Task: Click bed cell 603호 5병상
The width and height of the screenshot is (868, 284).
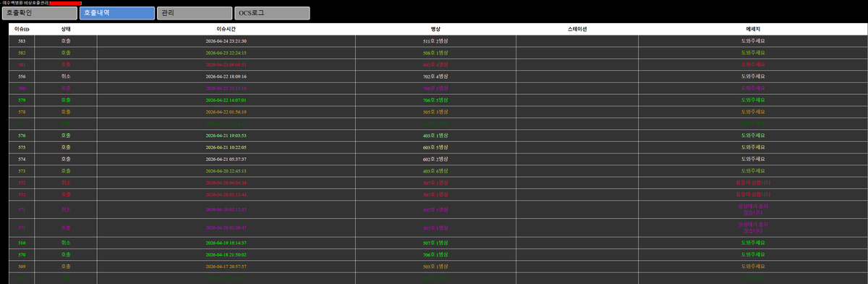Action: 435,147
